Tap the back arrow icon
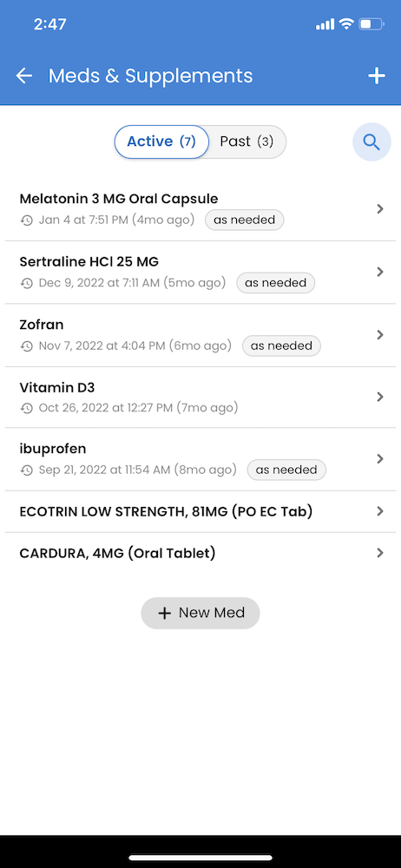This screenshot has width=401, height=868. (x=24, y=76)
